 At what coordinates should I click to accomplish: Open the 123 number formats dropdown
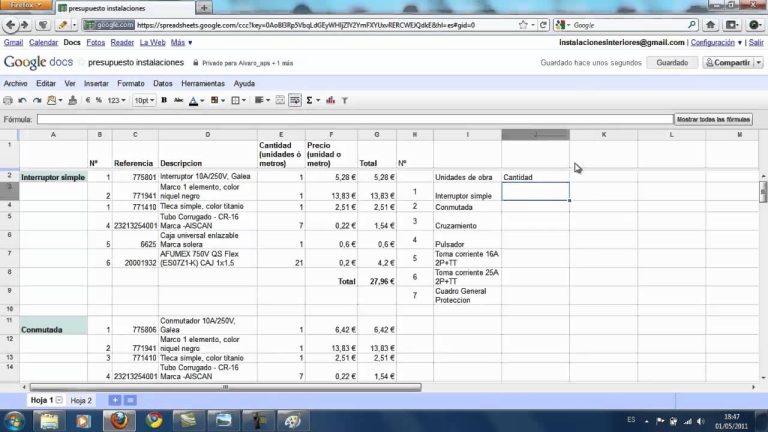tap(116, 100)
